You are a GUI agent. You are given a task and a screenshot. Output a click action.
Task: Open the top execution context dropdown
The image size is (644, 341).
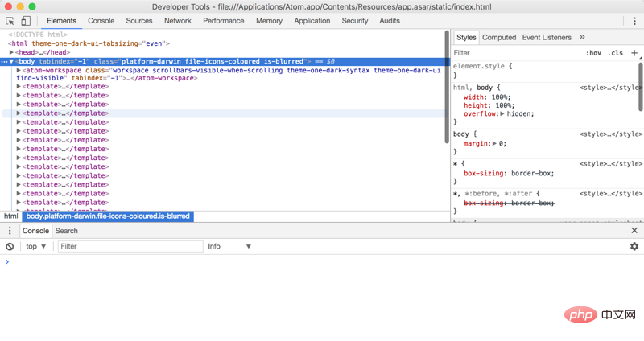click(35, 246)
